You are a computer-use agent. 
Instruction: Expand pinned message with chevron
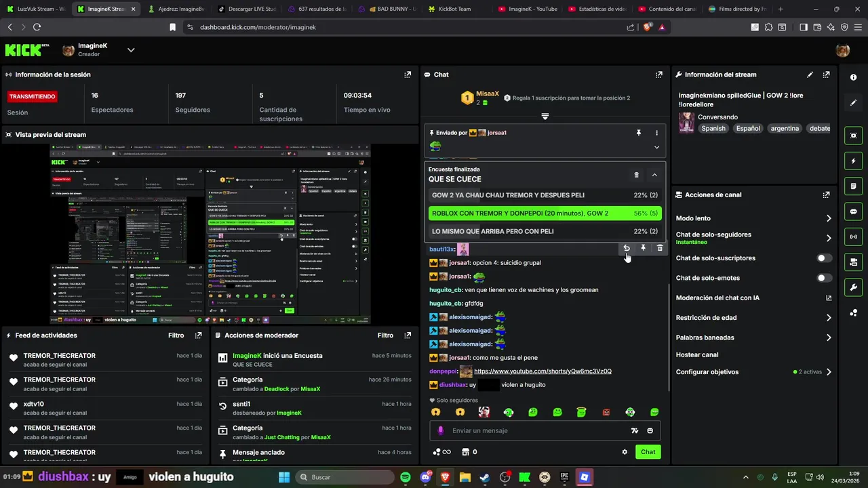[656, 147]
